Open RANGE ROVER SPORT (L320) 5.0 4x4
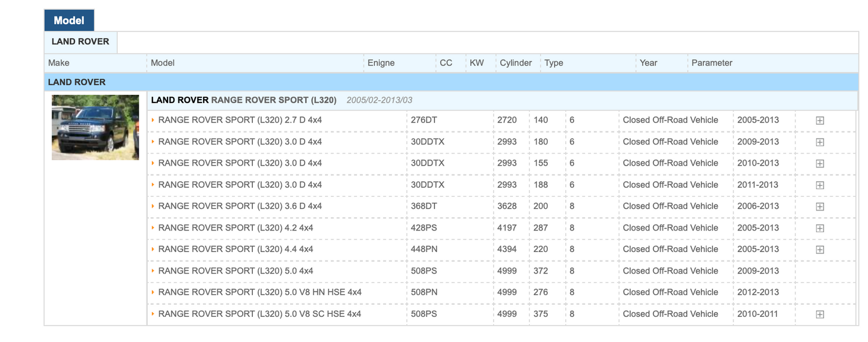The width and height of the screenshot is (868, 342). point(235,271)
